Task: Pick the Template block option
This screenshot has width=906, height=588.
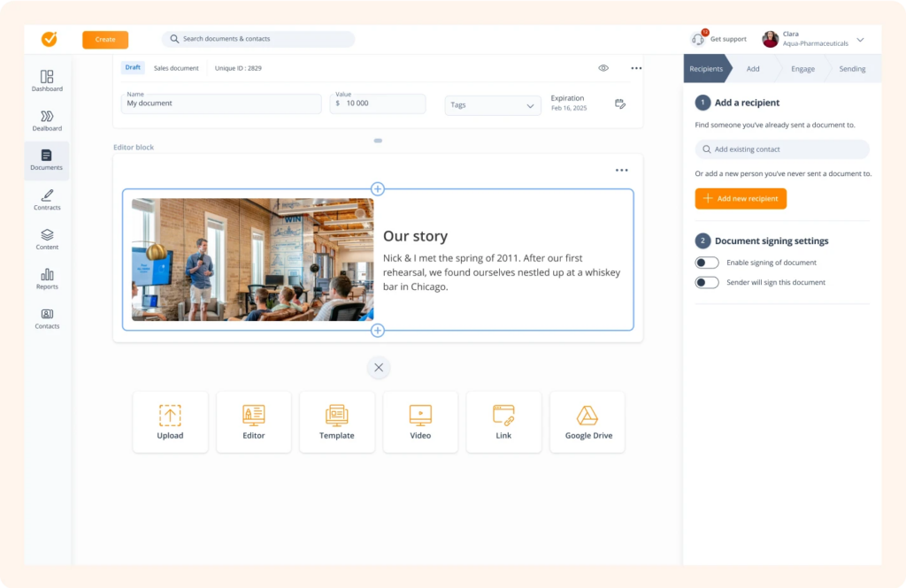Action: 337,422
